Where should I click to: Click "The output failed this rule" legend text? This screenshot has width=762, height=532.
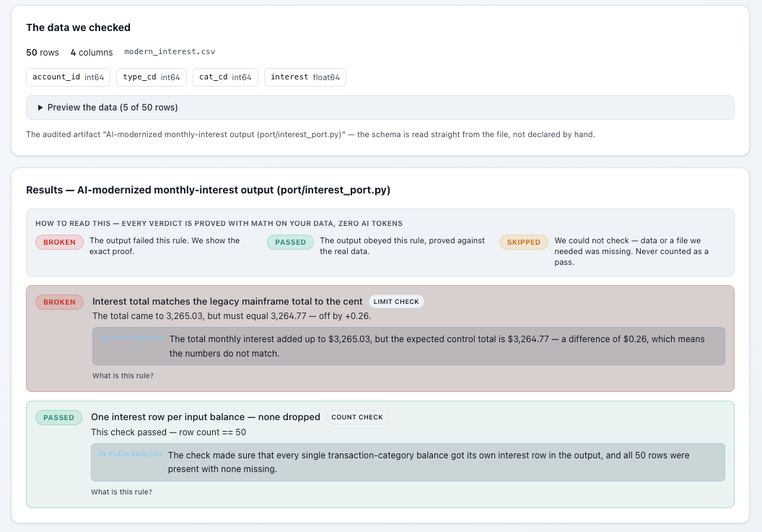[165, 246]
